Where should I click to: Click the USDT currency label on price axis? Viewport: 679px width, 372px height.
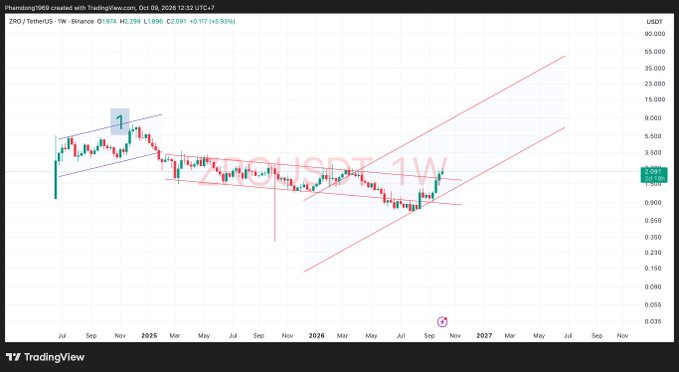(654, 22)
